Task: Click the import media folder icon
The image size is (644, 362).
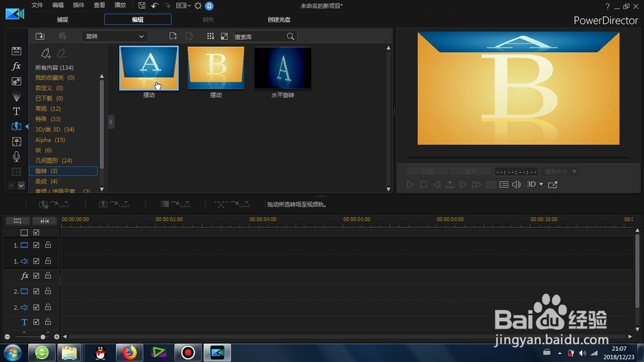Action: tap(40, 36)
